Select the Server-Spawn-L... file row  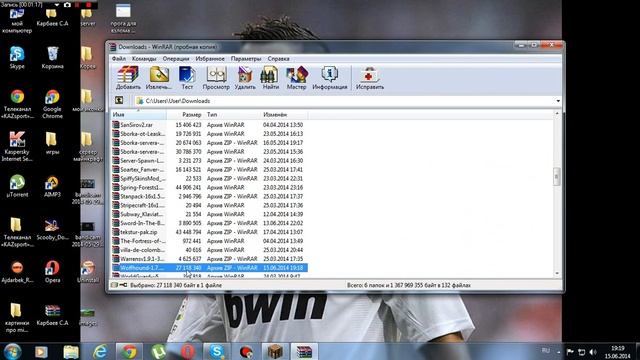209,161
